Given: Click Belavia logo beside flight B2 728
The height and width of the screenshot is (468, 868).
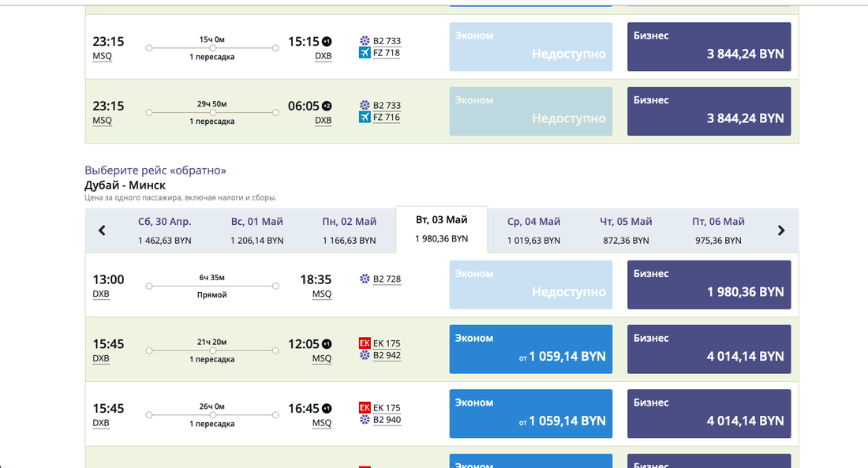Looking at the screenshot, I should click(x=365, y=279).
